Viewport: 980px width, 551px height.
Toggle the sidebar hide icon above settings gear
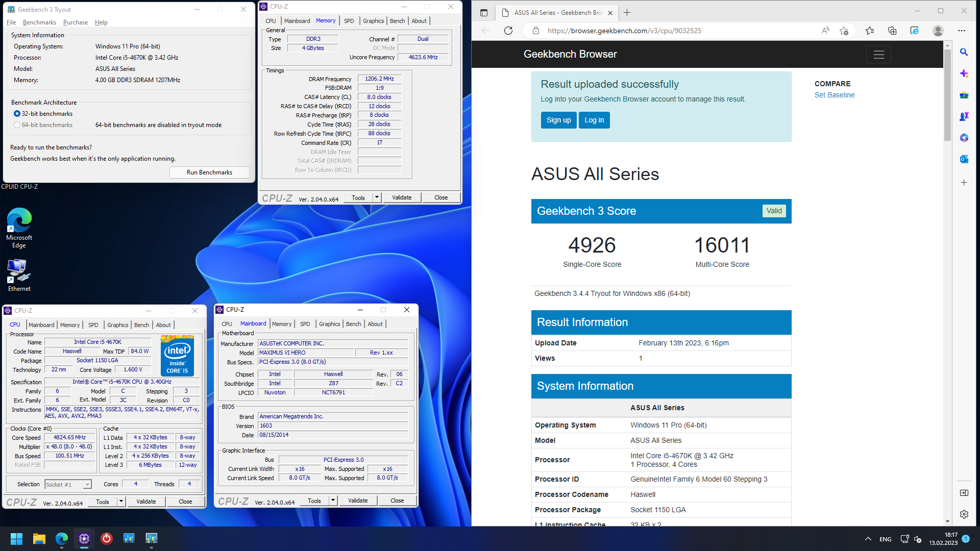tap(964, 493)
